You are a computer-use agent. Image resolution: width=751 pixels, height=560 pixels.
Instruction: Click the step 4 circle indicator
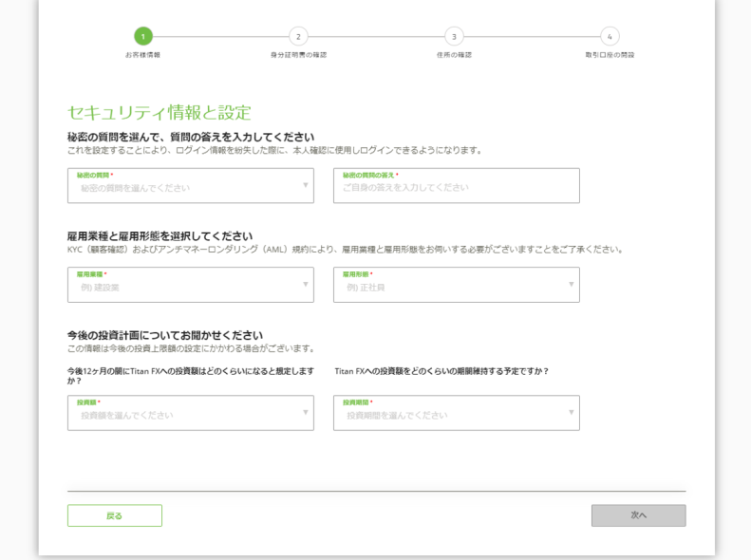610,36
